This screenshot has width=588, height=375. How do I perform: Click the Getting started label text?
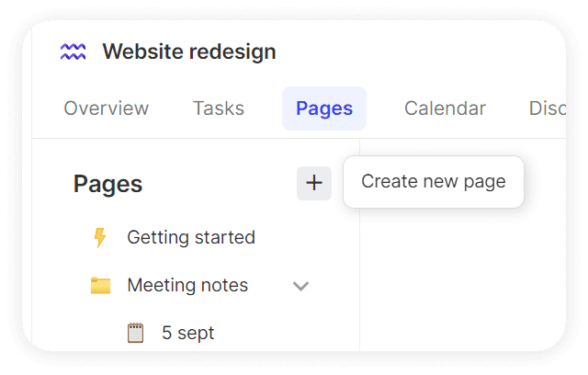pyautogui.click(x=191, y=238)
